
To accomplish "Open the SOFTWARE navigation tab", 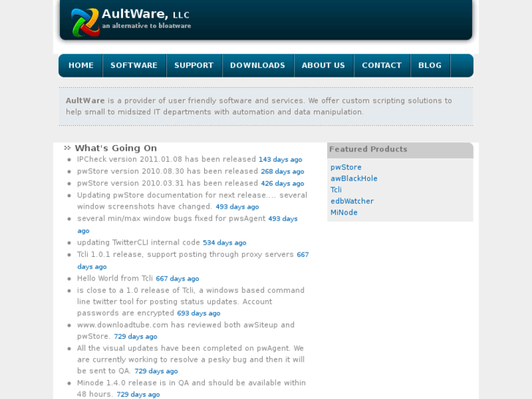I will point(134,65).
